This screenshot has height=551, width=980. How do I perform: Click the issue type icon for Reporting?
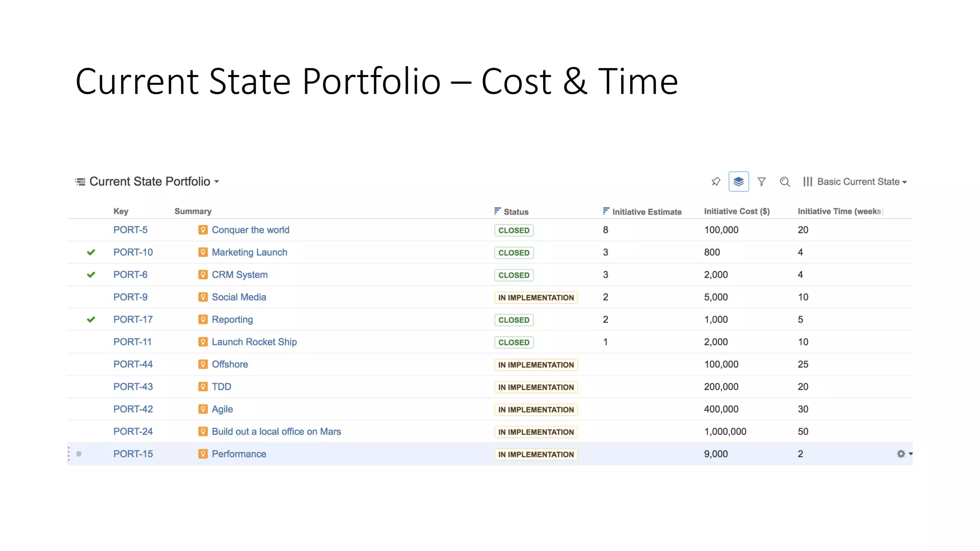point(203,320)
